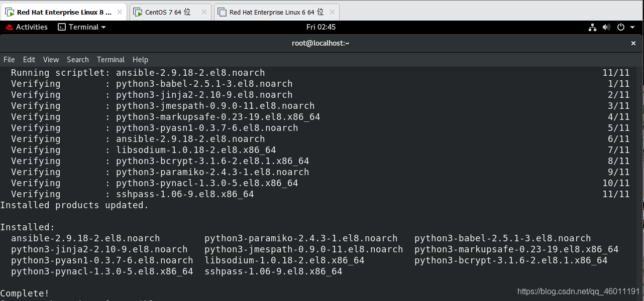Open the File menu
Viewport: 644px width, 301px height.
(9, 59)
